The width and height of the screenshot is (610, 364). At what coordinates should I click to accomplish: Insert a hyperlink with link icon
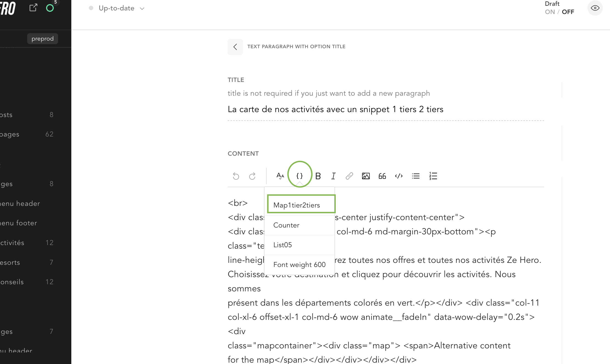349,176
